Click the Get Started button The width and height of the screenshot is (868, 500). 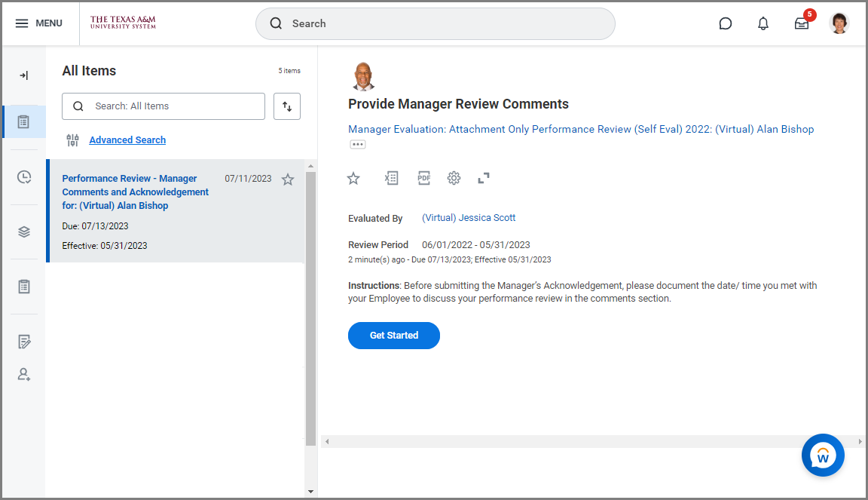[393, 336]
